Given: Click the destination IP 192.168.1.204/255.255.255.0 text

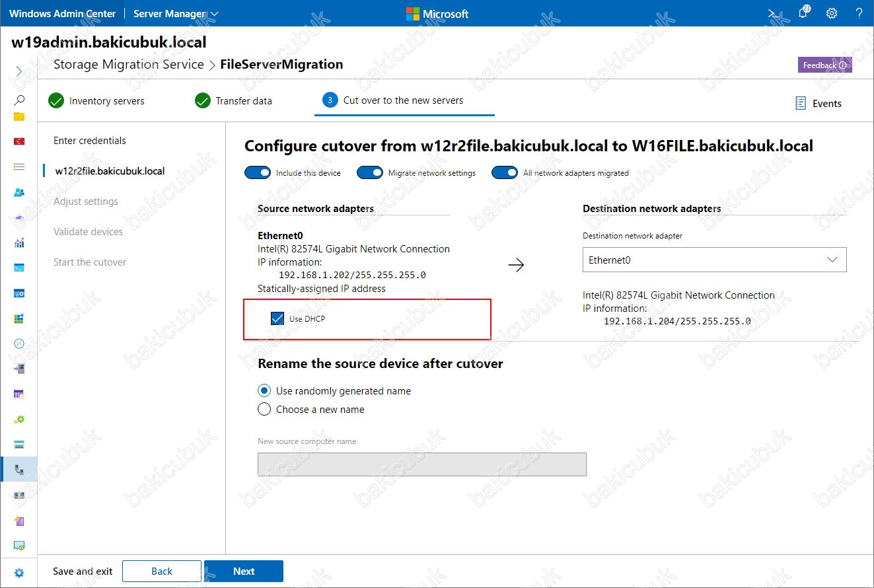Looking at the screenshot, I should (677, 321).
